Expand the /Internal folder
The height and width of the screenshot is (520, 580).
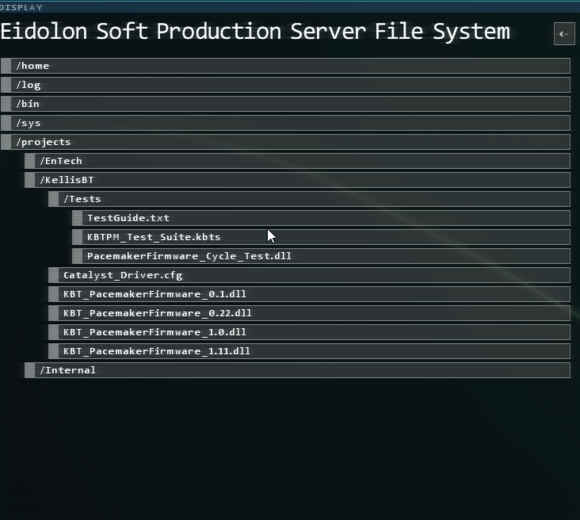pos(297,370)
